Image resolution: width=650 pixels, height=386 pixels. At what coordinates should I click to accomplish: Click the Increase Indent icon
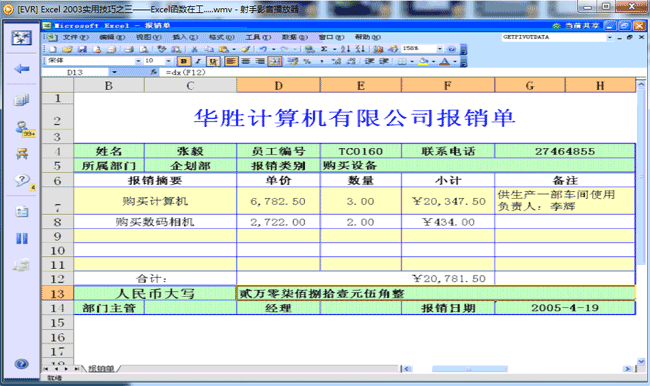(384, 61)
